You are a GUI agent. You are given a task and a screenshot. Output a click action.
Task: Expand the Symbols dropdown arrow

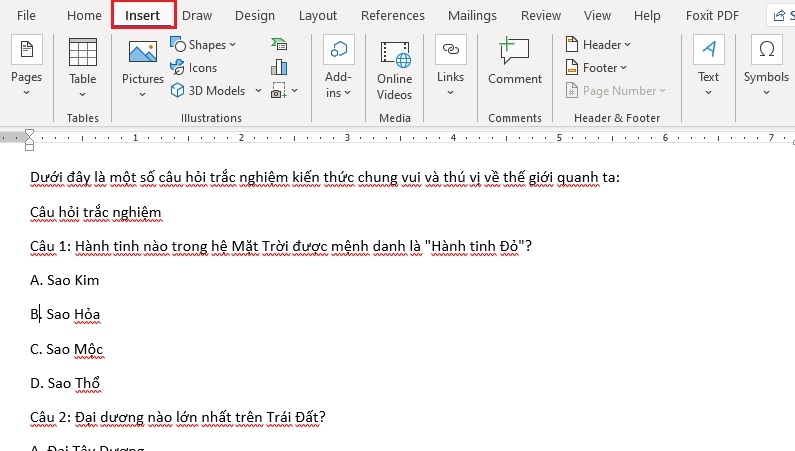(766, 93)
